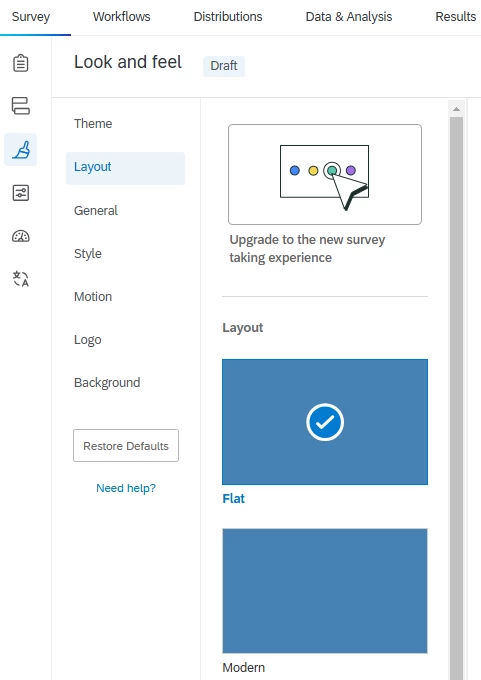The image size is (481, 680).
Task: Open the Survey options sliders icon
Action: [x=20, y=193]
